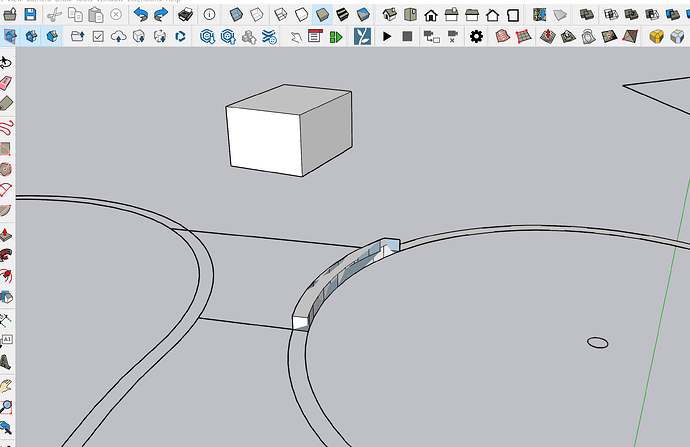The width and height of the screenshot is (690, 447).
Task: Click the folder with up arrow icon
Action: (x=77, y=36)
